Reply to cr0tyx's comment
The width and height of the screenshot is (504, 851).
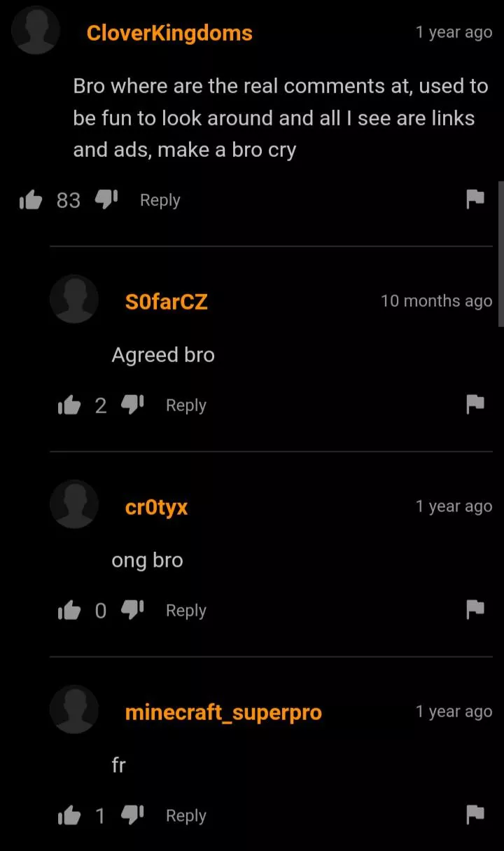pos(186,611)
